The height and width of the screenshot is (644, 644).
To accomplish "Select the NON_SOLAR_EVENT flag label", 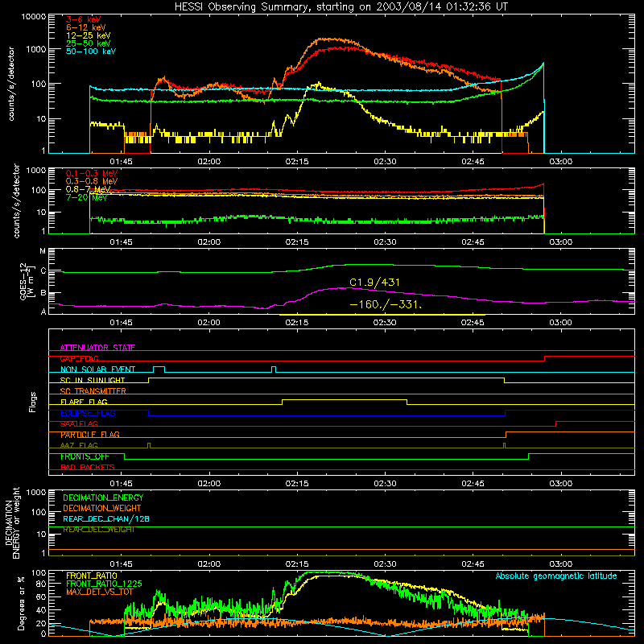I will [97, 369].
